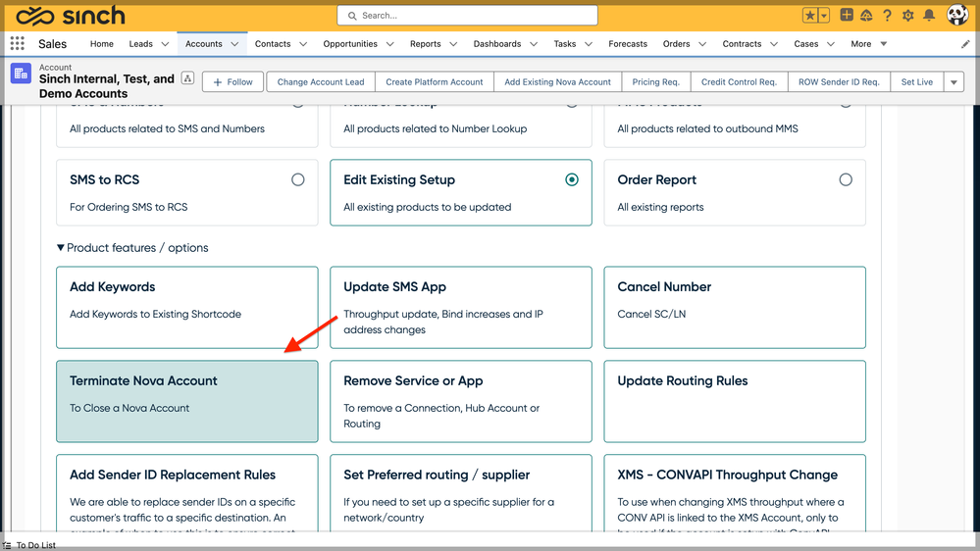Open the Salesforce Help question mark
Image resolution: width=980 pixels, height=551 pixels.
point(887,16)
